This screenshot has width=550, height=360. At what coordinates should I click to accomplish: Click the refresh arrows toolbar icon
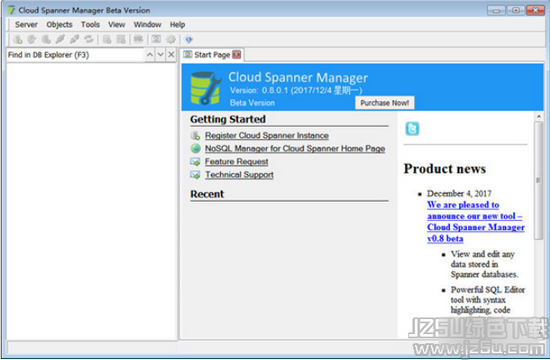pos(89,39)
